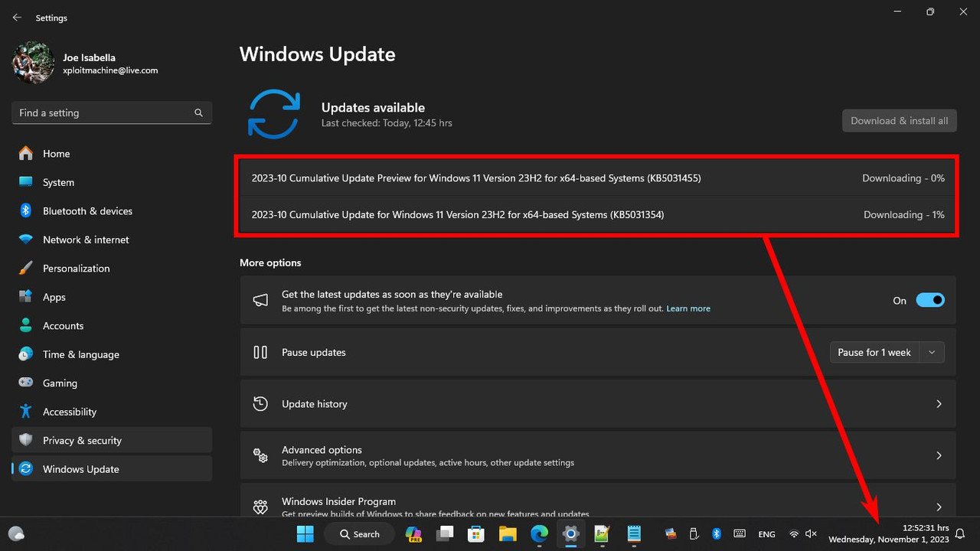This screenshot has height=551, width=980.
Task: Expand Update history chevron
Action: point(939,403)
